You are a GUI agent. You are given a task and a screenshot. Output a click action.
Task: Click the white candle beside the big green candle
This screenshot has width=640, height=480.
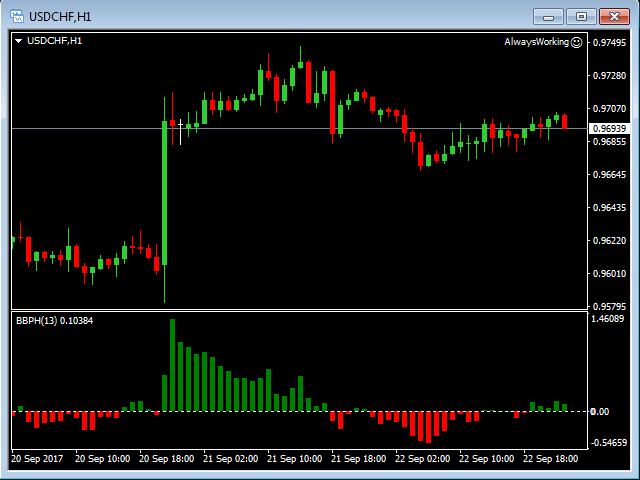[180, 132]
